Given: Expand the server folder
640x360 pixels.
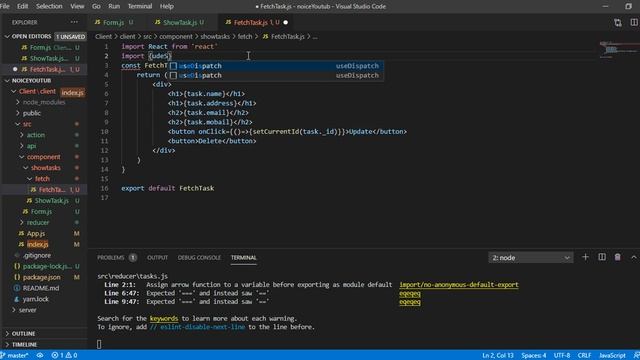Looking at the screenshot, I should (x=13, y=310).
